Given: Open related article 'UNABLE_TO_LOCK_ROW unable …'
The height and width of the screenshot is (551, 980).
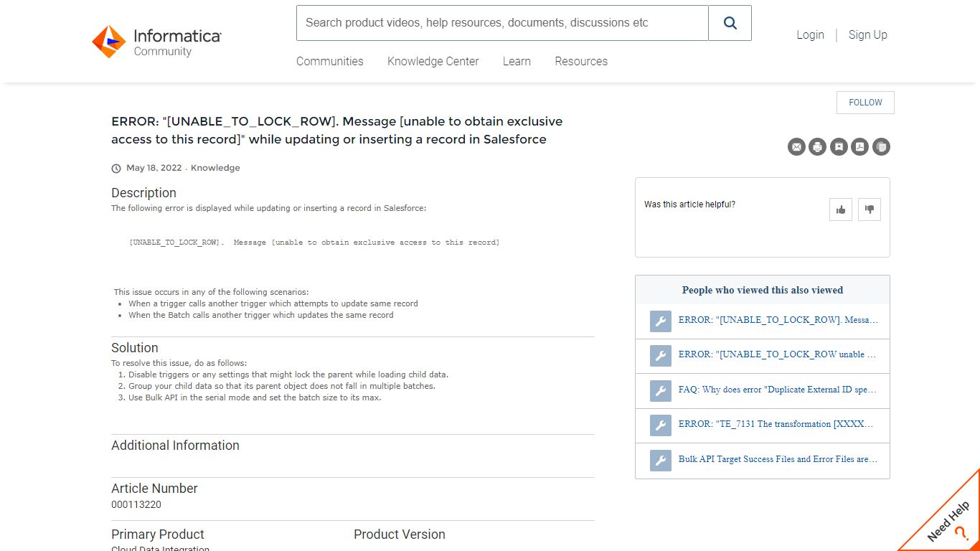Looking at the screenshot, I should pyautogui.click(x=778, y=354).
